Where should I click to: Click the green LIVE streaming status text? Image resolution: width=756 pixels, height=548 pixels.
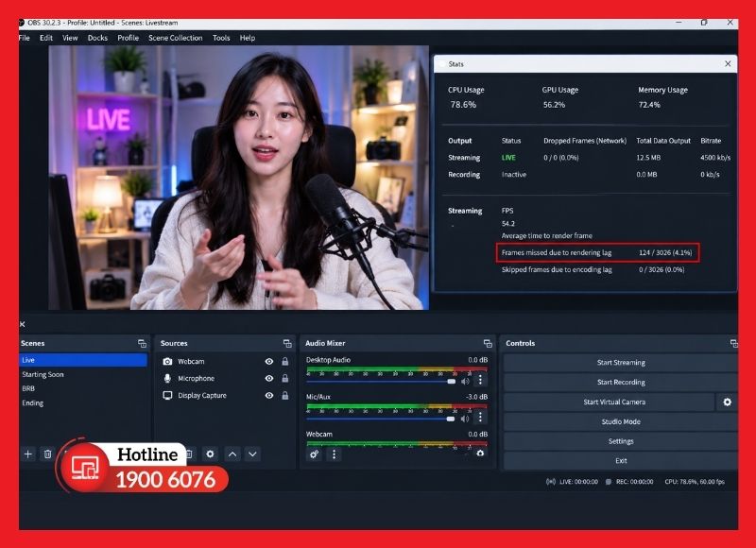point(508,158)
